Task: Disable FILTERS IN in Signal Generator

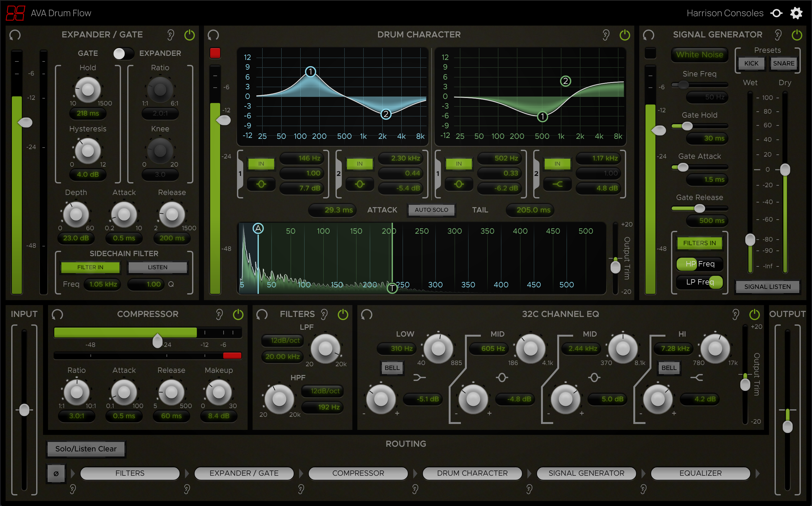Action: click(x=699, y=243)
